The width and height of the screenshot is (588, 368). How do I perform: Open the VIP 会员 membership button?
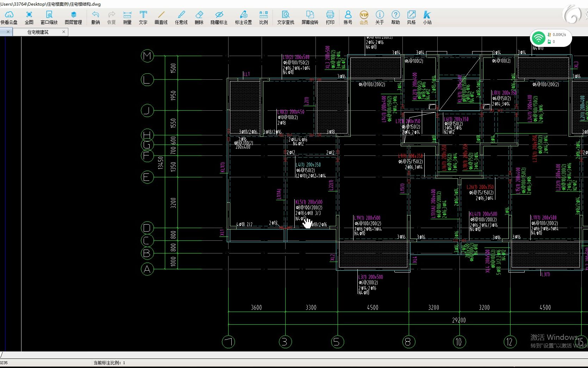[364, 17]
